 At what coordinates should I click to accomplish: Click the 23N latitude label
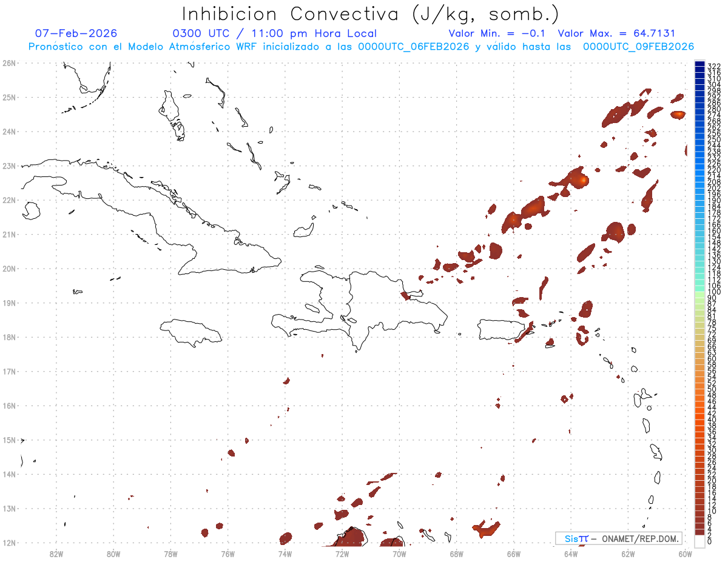[x=8, y=166]
